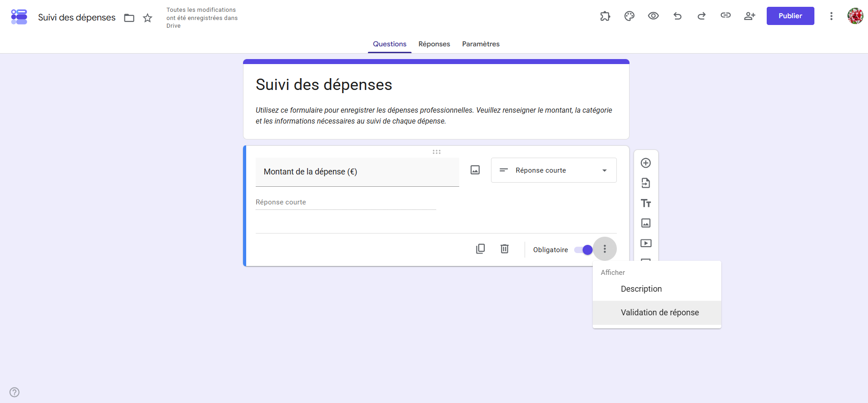
Task: Import questions from the side toolbar
Action: click(x=646, y=183)
